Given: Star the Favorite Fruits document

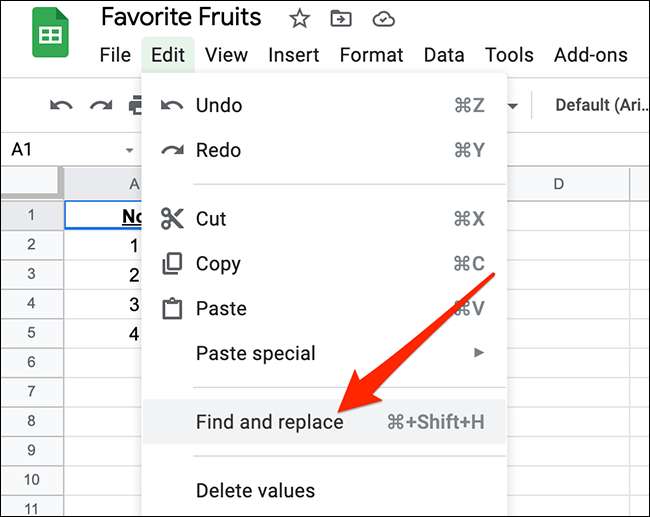Looking at the screenshot, I should click(299, 18).
